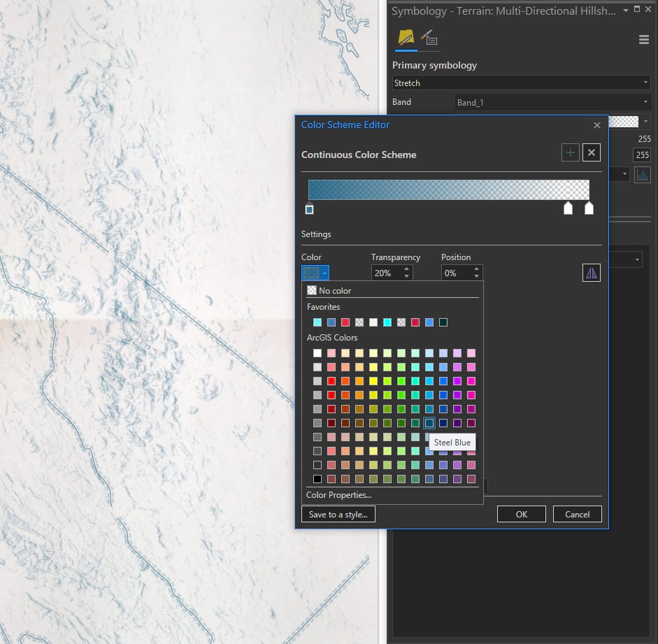Select the white swatch in ArcGIS Colors
Image resolution: width=658 pixels, height=644 pixels.
coord(317,353)
